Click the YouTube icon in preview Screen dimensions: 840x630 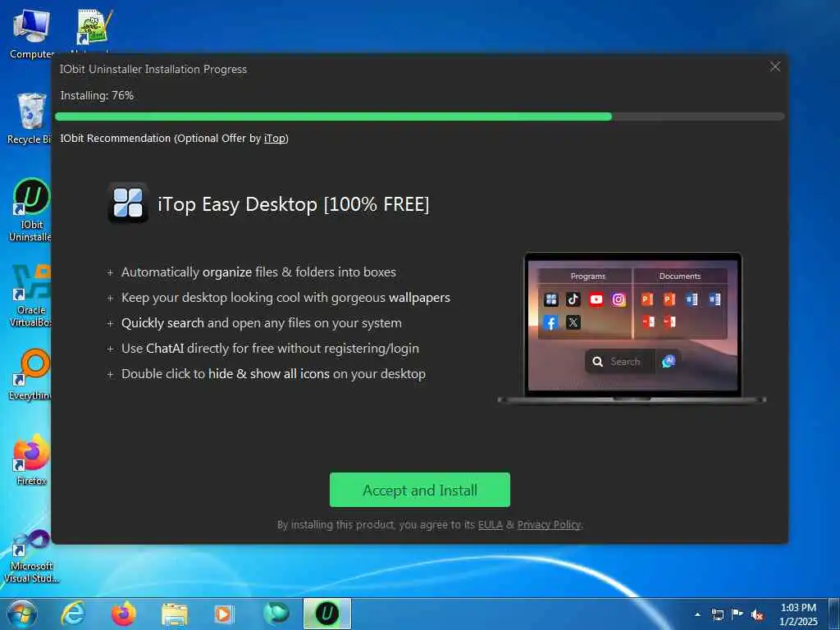596,299
